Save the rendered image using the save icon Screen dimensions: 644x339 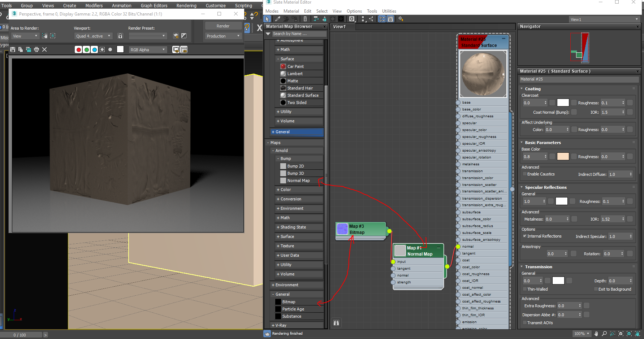13,49
